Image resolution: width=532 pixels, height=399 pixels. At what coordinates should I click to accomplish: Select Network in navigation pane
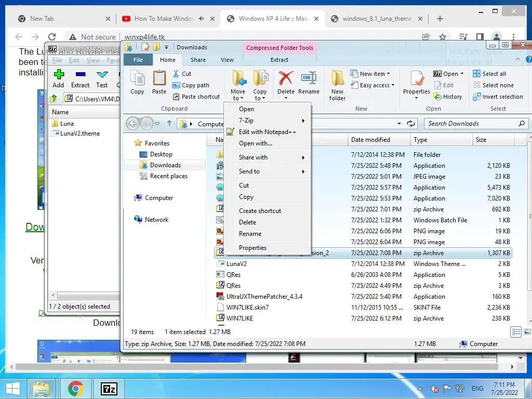click(156, 220)
